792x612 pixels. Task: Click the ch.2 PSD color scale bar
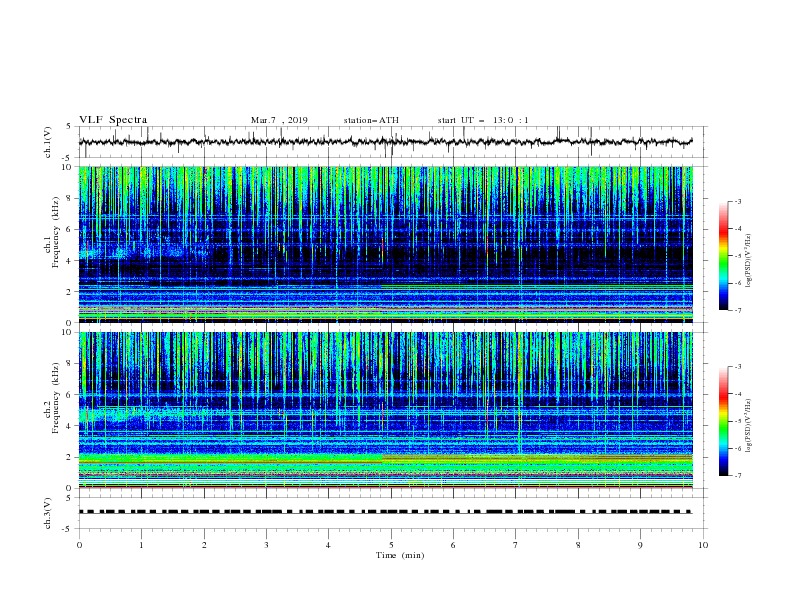click(x=724, y=421)
